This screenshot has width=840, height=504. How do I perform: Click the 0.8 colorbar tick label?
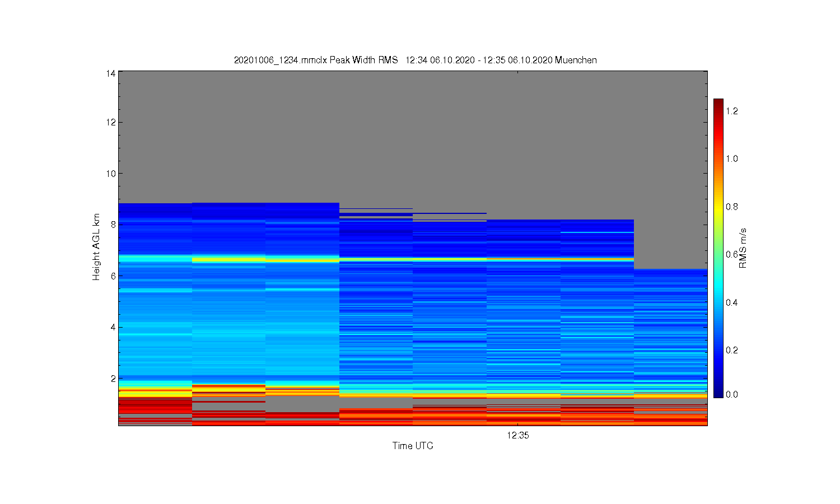click(x=732, y=207)
